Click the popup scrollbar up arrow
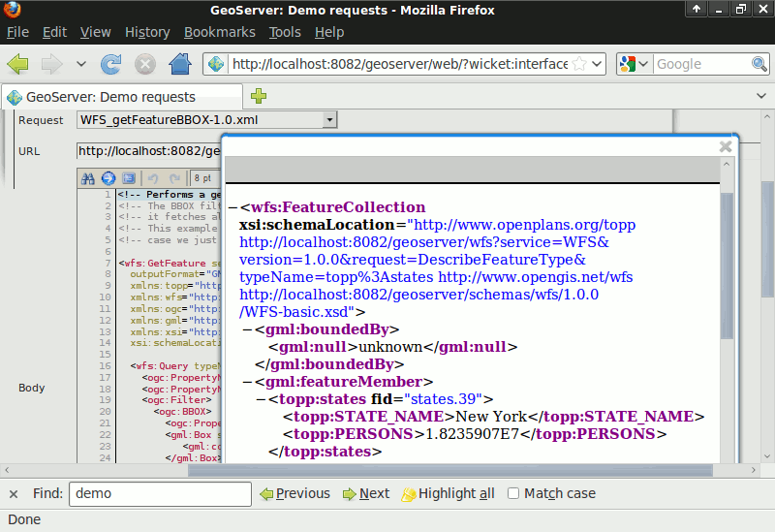Viewport: 775px width, 532px height. click(x=727, y=164)
